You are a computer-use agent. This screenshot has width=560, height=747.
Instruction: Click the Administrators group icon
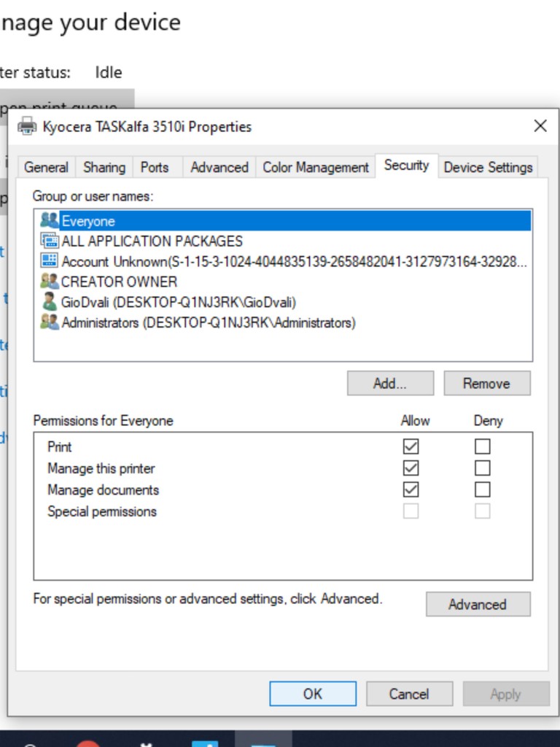tap(50, 322)
